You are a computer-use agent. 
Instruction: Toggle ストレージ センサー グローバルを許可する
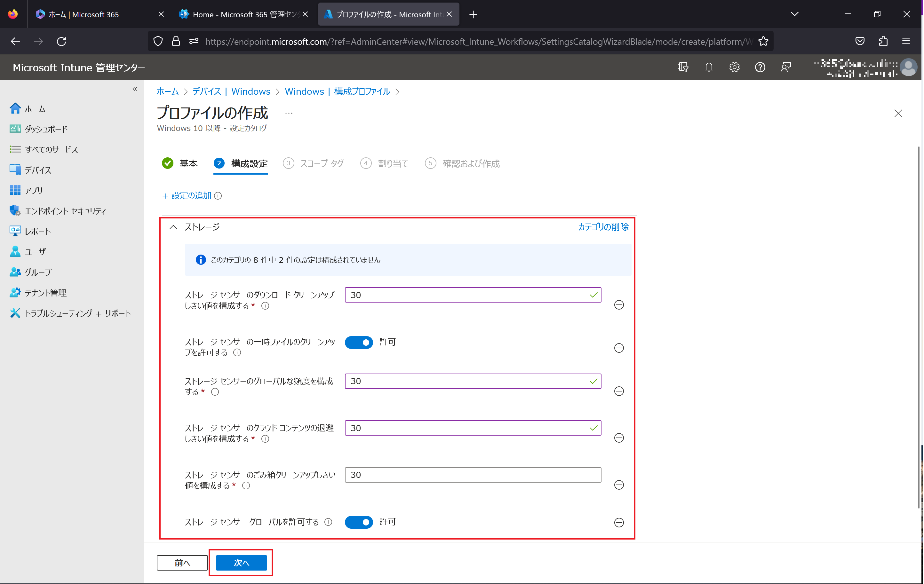click(360, 521)
